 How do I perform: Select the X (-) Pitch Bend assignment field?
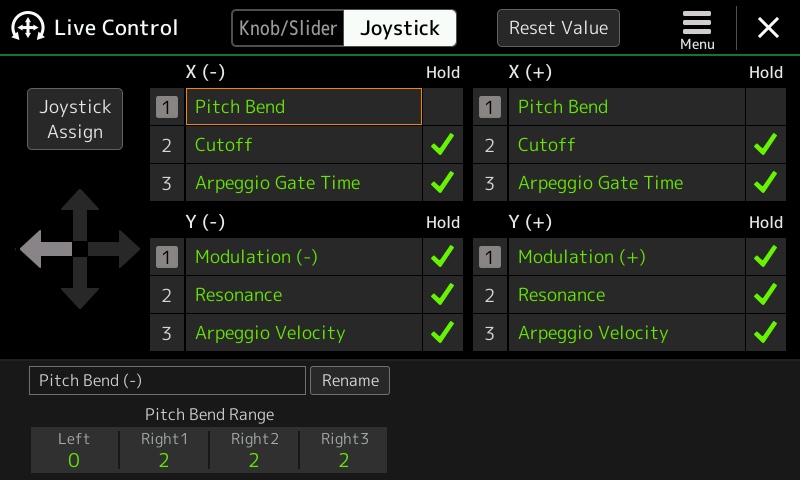coord(304,107)
